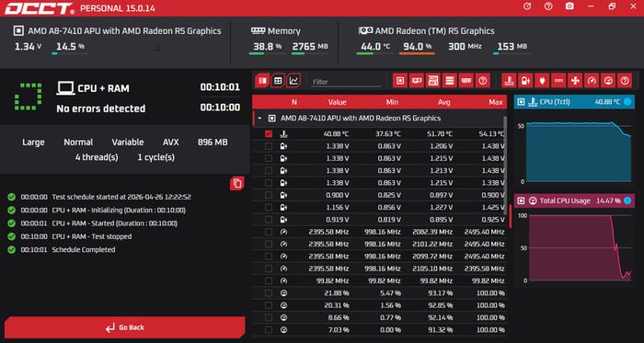Open the Total CPU Usage graph info
Screen dimensions: 644x343
(627, 200)
